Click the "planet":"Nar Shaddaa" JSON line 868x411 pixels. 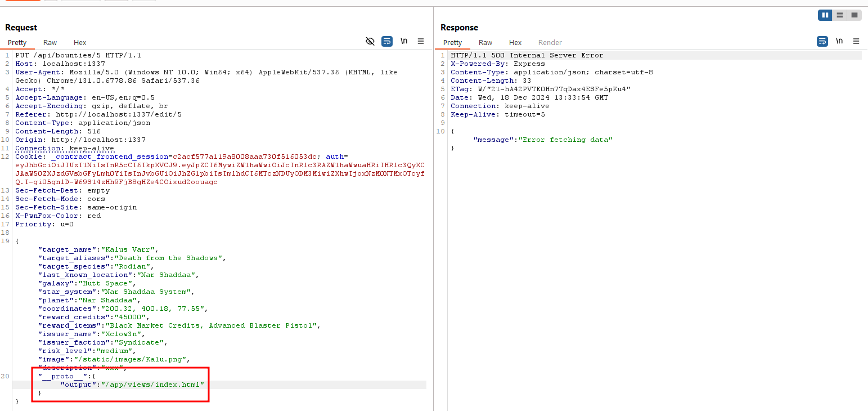click(89, 300)
